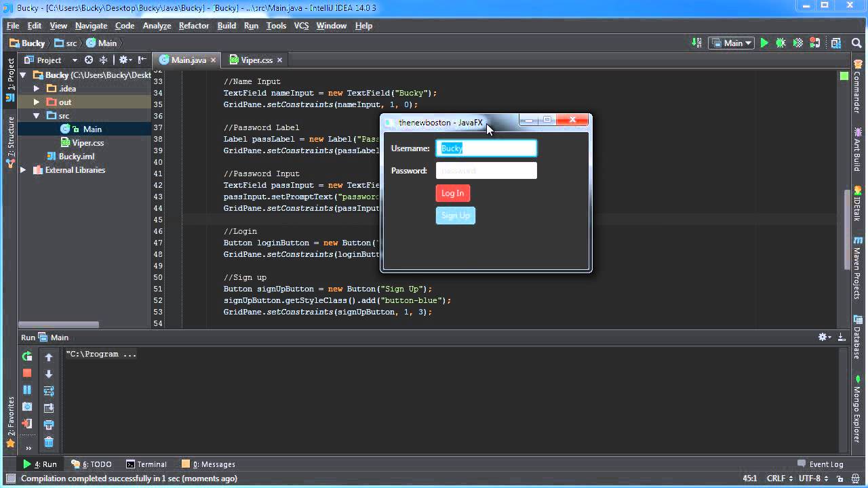This screenshot has height=488, width=868.
Task: Click Up the Stack Trace arrow
Action: (49, 357)
